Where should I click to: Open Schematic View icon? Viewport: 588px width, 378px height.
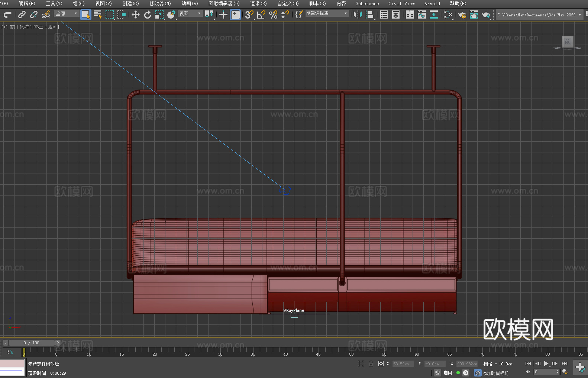click(448, 14)
